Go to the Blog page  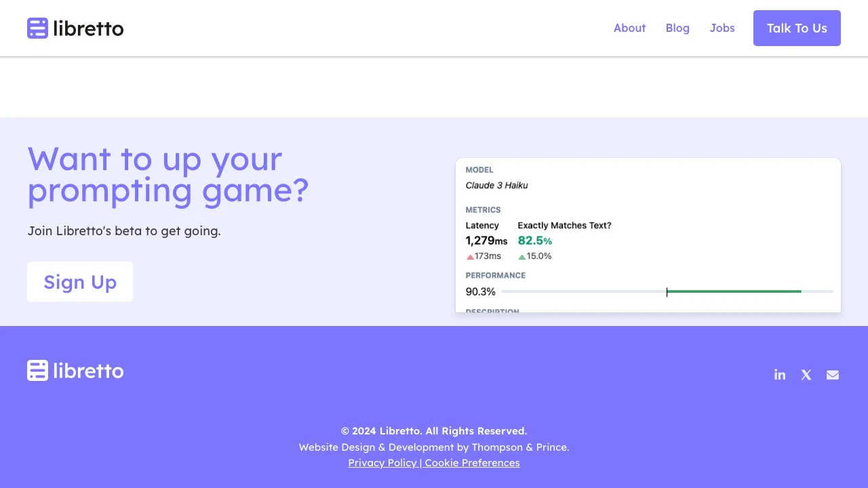coord(677,28)
